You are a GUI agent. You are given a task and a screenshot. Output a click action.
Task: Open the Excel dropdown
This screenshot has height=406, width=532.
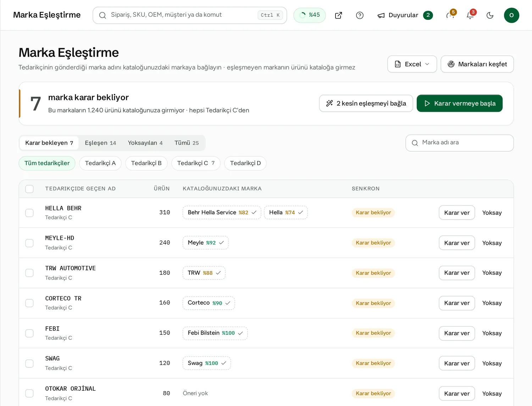point(412,64)
